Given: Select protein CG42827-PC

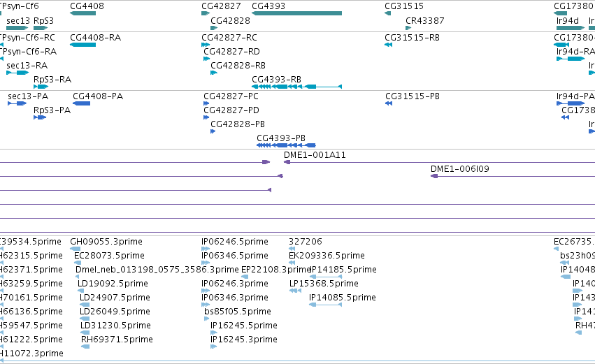Looking at the screenshot, I should (x=231, y=96).
